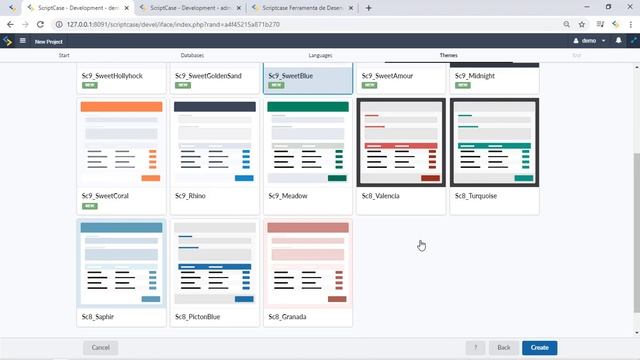Image resolution: width=640 pixels, height=360 pixels.
Task: Select the Sc9_SweetCoral theme thumbnail
Action: click(121, 142)
